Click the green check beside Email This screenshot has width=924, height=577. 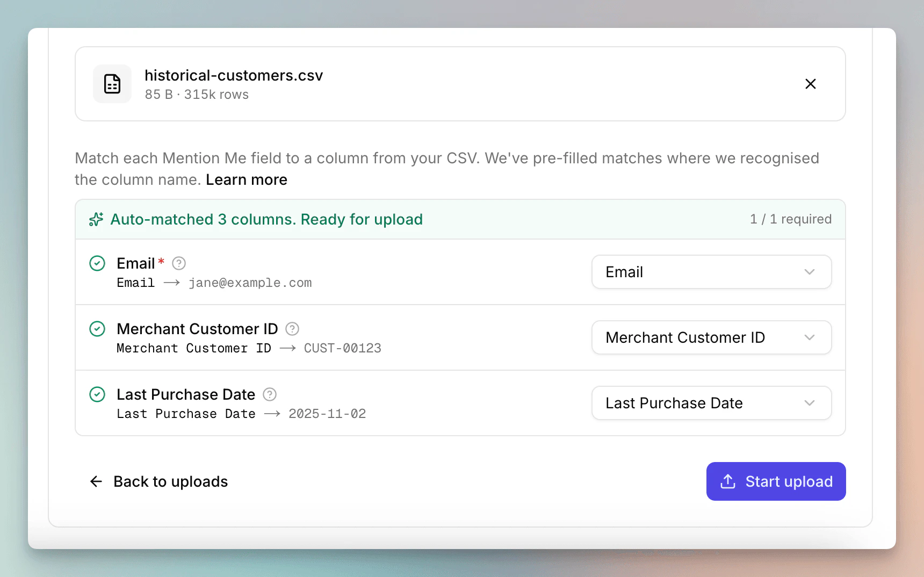pos(97,263)
